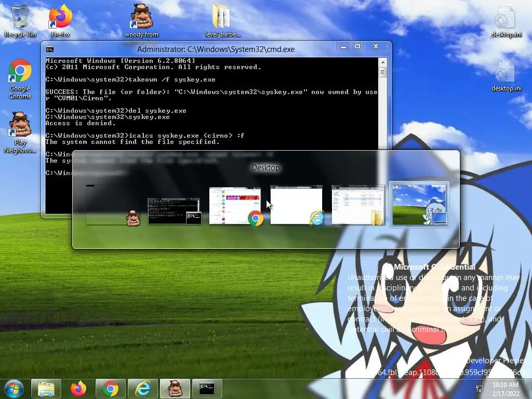Open the Google Chrome desktop shortcut
The height and width of the screenshot is (399, 532).
pyautogui.click(x=20, y=79)
